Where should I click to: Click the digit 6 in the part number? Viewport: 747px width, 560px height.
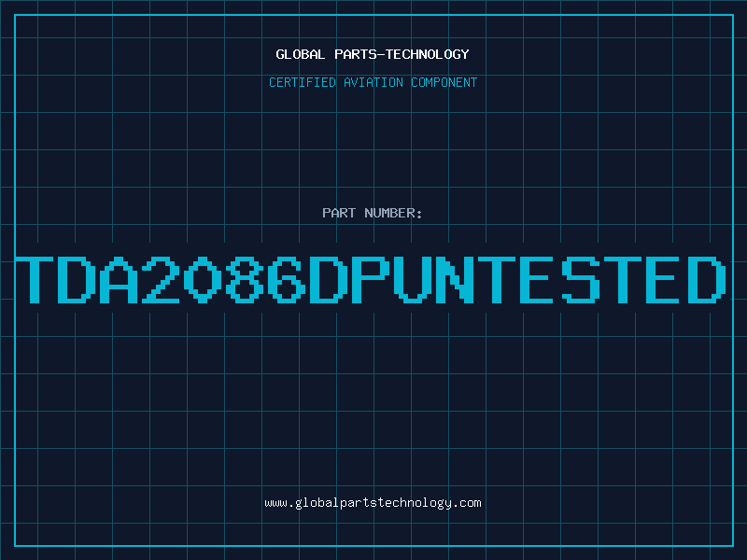[x=287, y=279]
